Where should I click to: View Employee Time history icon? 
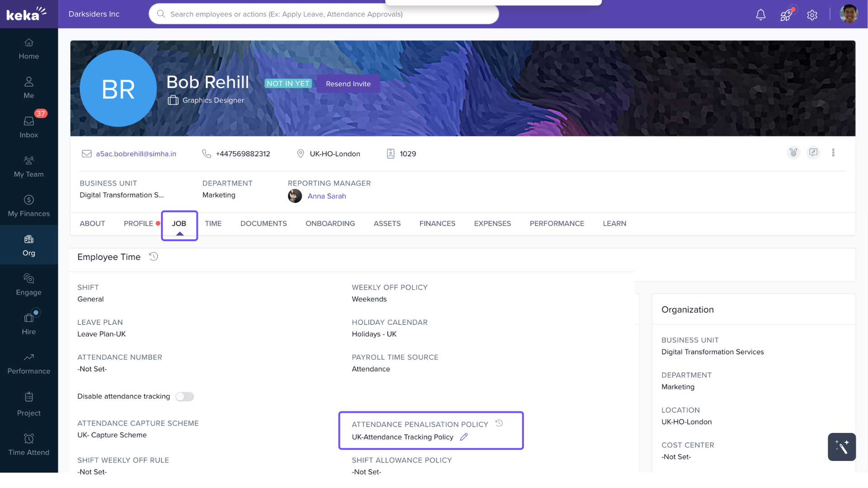pyautogui.click(x=154, y=257)
